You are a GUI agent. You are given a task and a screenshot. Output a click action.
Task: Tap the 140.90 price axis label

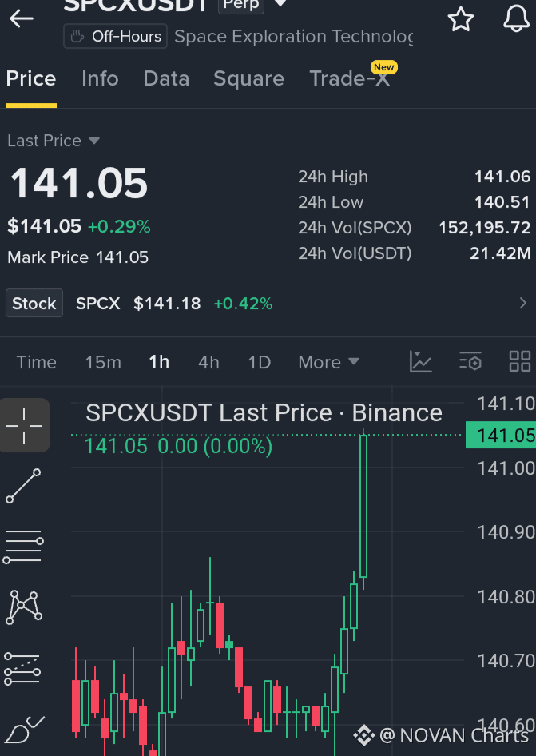506,532
